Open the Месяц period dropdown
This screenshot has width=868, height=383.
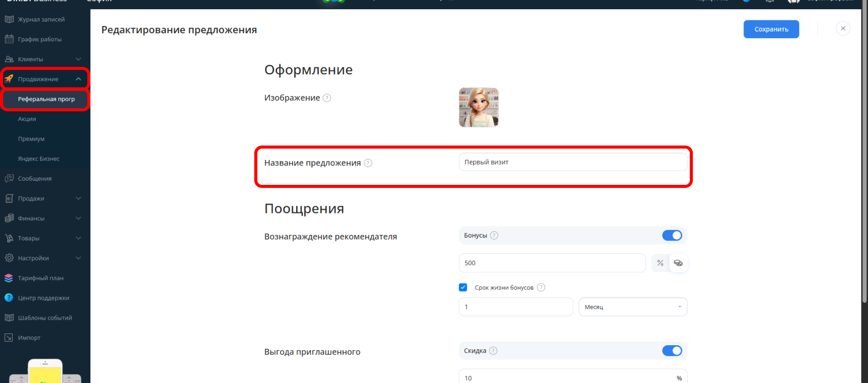pyautogui.click(x=633, y=307)
